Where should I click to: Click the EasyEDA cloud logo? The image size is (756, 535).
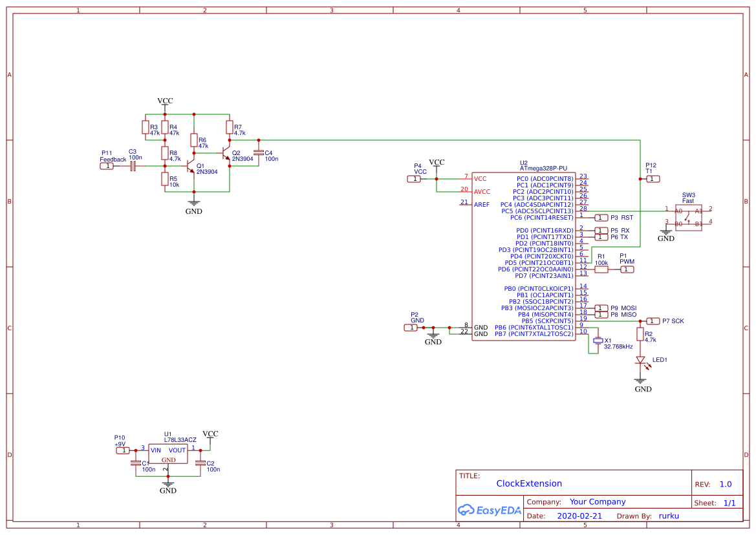(x=467, y=510)
